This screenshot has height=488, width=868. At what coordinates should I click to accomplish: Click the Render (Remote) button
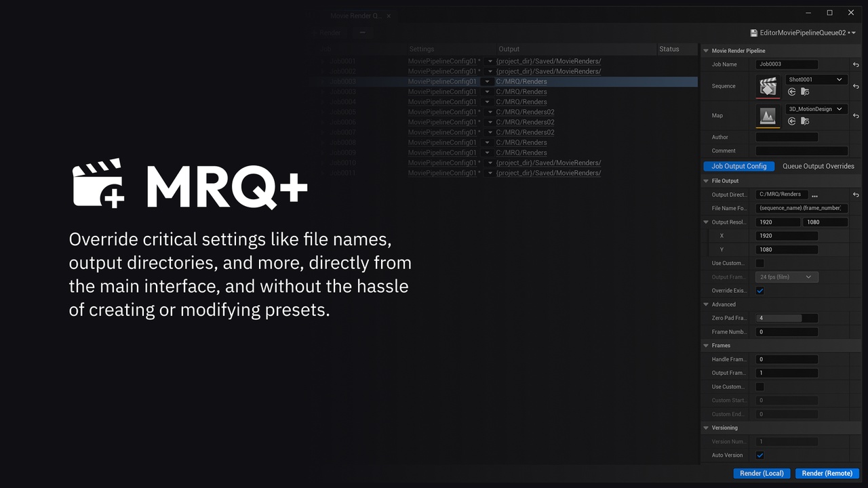click(827, 474)
